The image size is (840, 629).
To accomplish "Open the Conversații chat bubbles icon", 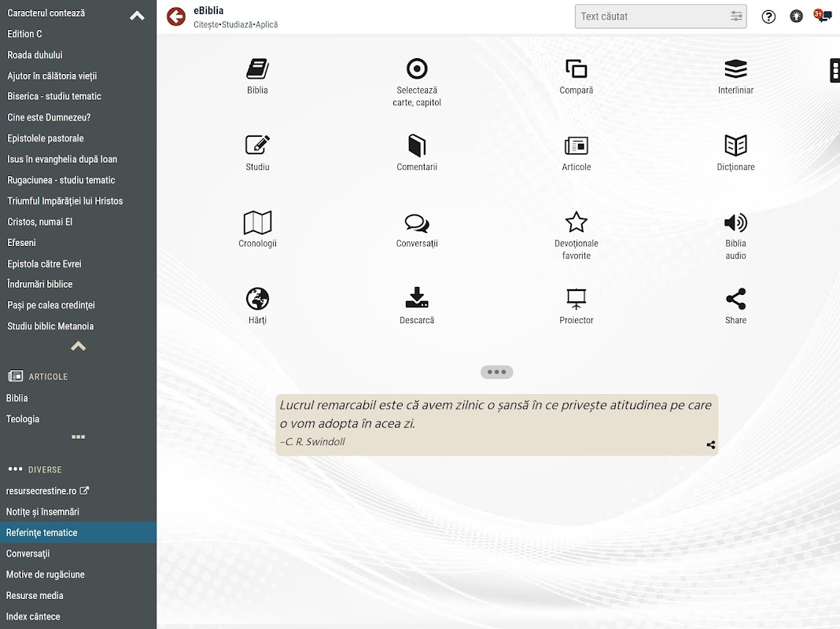I will tap(417, 223).
